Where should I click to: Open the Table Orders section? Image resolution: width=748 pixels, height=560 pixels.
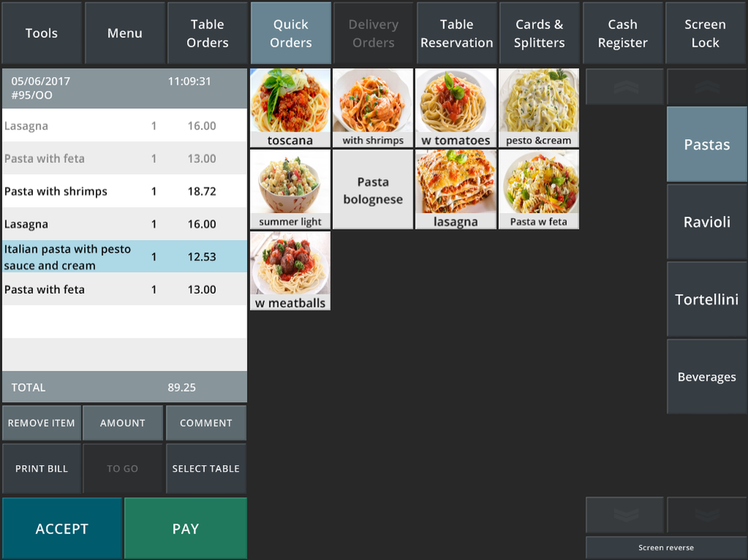[207, 33]
